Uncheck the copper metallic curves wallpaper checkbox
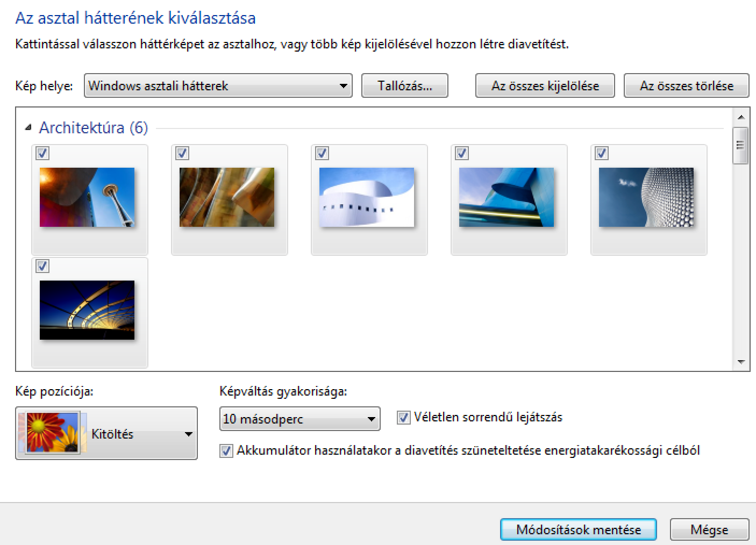This screenshot has height=545, width=756. click(182, 153)
